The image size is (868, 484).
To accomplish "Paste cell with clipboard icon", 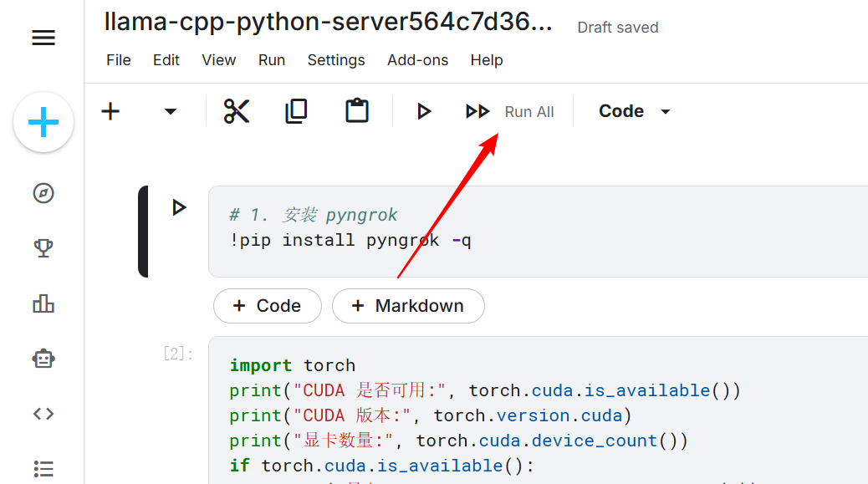I will [357, 110].
